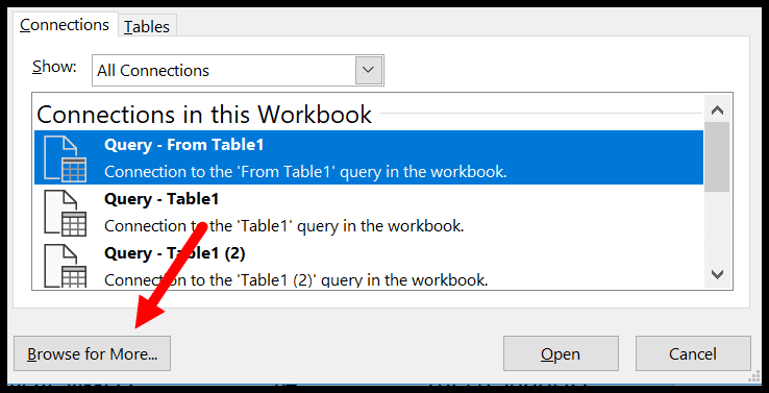769x393 pixels.
Task: Select the Query - From Table1 entry title
Action: [x=184, y=145]
